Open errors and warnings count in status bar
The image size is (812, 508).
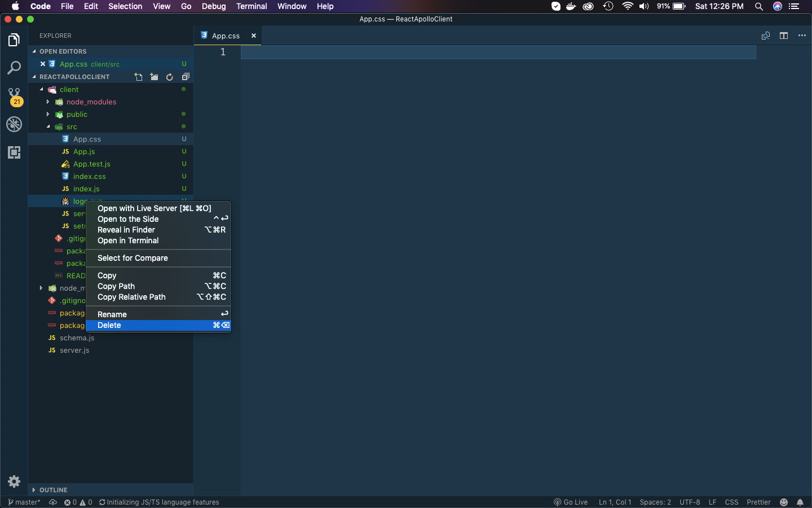[78, 502]
